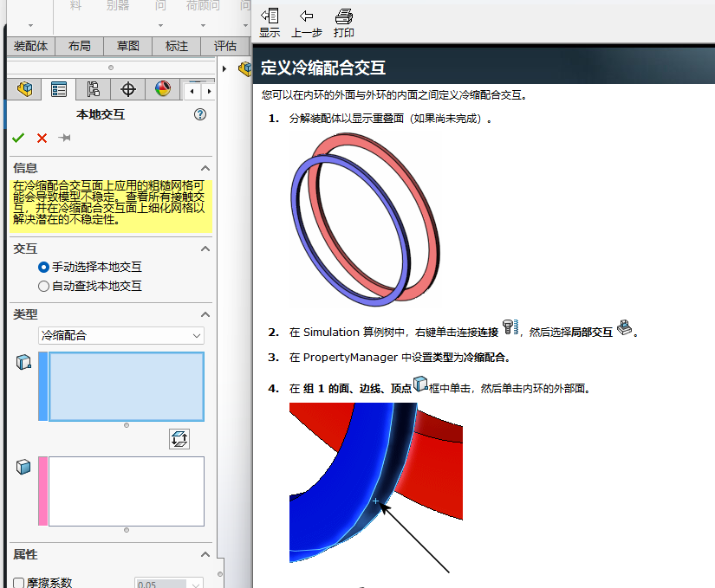Pin the 本地交互 property panel

(64, 139)
